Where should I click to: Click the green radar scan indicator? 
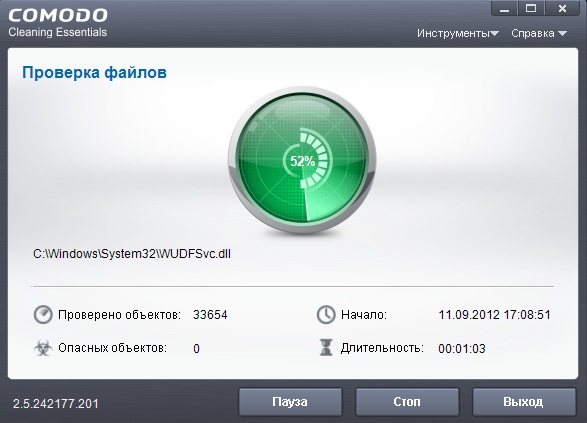(x=302, y=161)
